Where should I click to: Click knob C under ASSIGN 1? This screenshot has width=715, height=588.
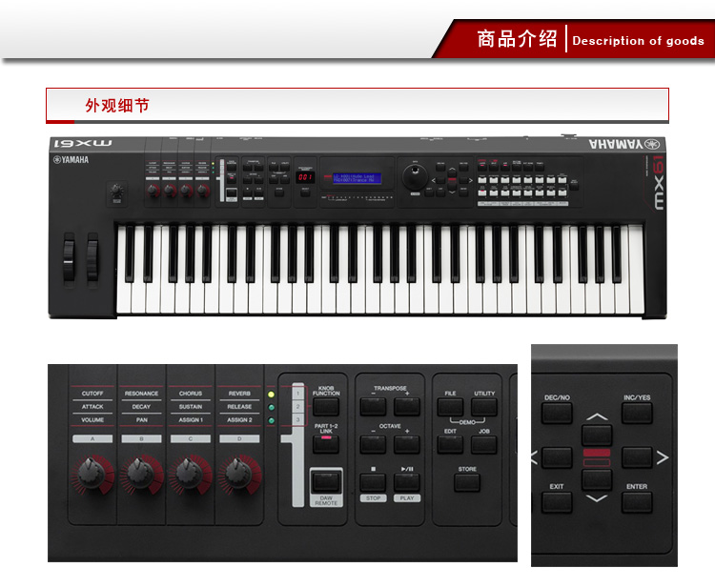[190, 474]
